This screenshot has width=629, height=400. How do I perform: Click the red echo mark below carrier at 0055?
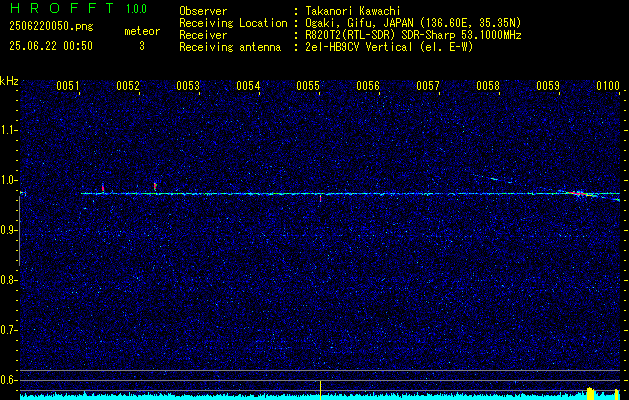[320, 198]
